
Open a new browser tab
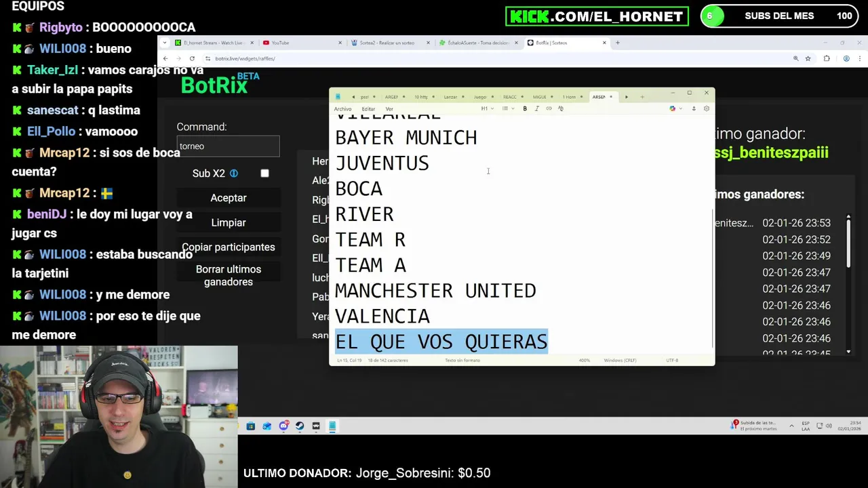click(617, 43)
